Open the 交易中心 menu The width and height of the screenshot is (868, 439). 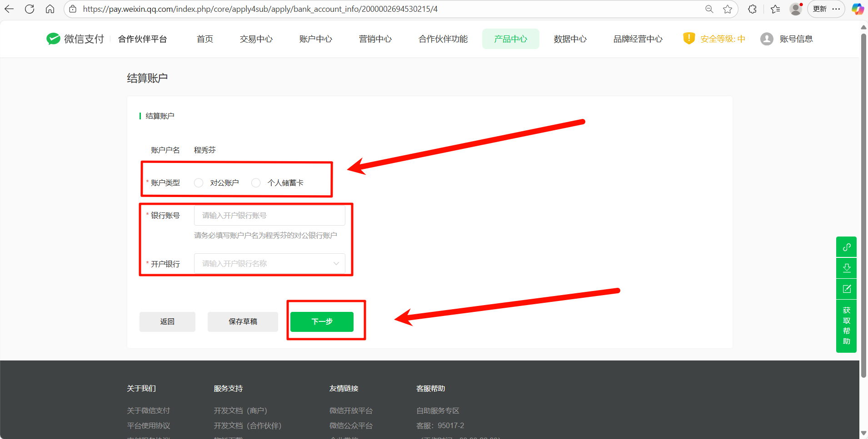point(256,39)
